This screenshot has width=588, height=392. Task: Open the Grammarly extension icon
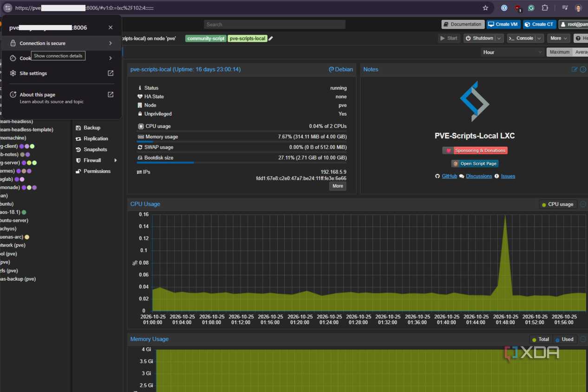coord(531,8)
